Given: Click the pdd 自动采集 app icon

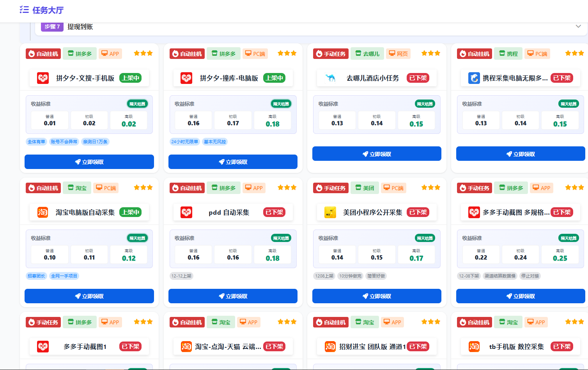Looking at the screenshot, I should 186,212.
